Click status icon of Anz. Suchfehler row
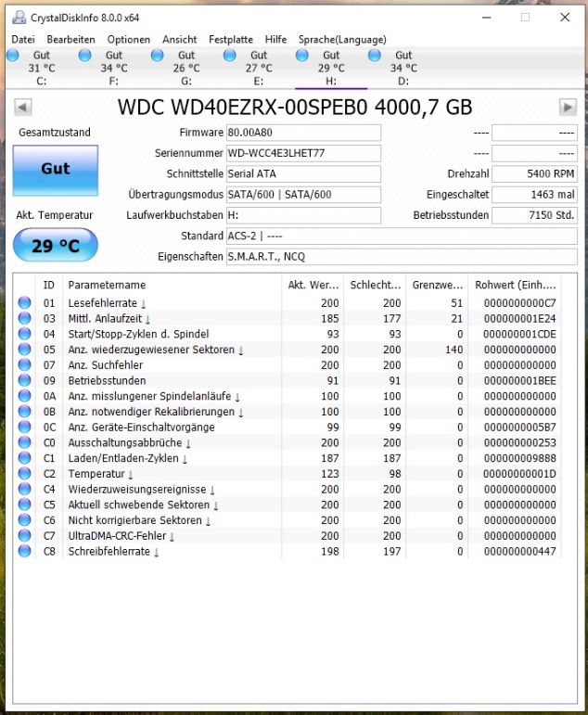Viewport: 588px width, 715px height. click(25, 364)
